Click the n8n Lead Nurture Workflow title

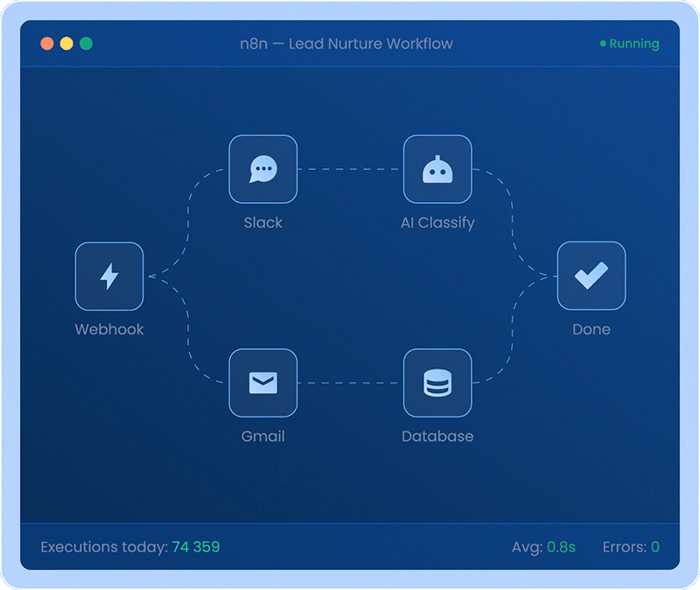pos(346,44)
